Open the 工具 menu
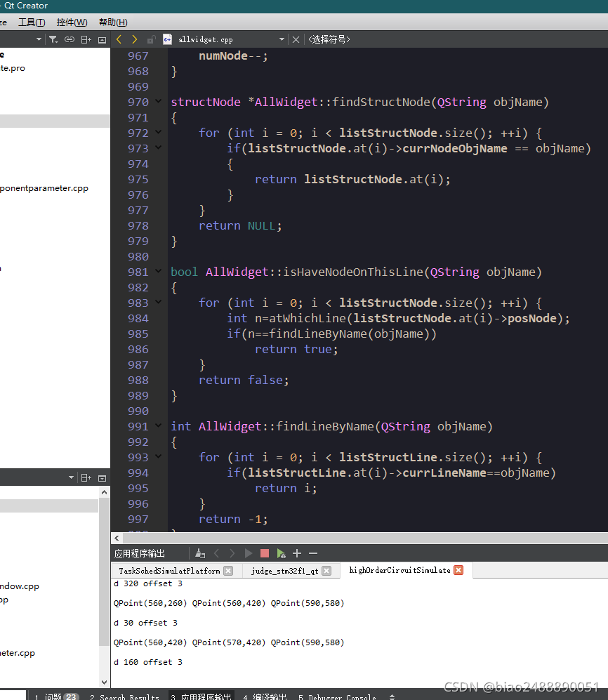Image resolution: width=608 pixels, height=700 pixels. pyautogui.click(x=32, y=22)
